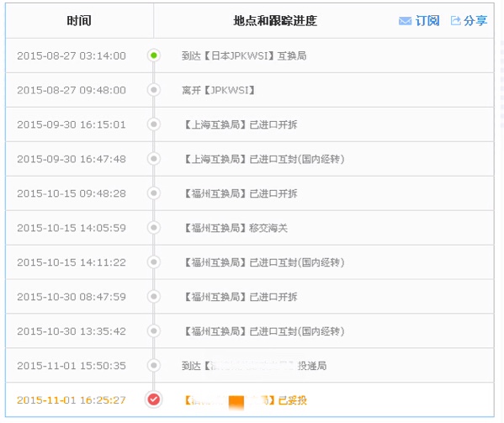504x423 pixels.
Task: Click timeline dot for 2015-09-30 16:15:01
Action: [154, 124]
